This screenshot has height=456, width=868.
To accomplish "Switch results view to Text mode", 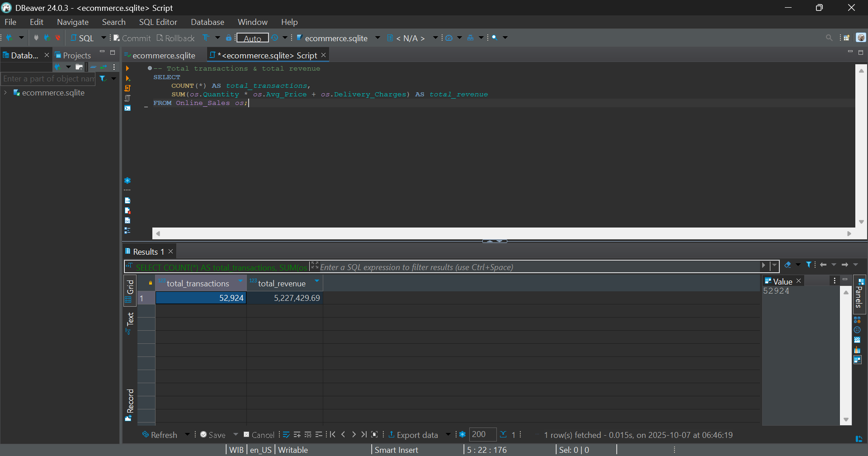I will pyautogui.click(x=130, y=319).
